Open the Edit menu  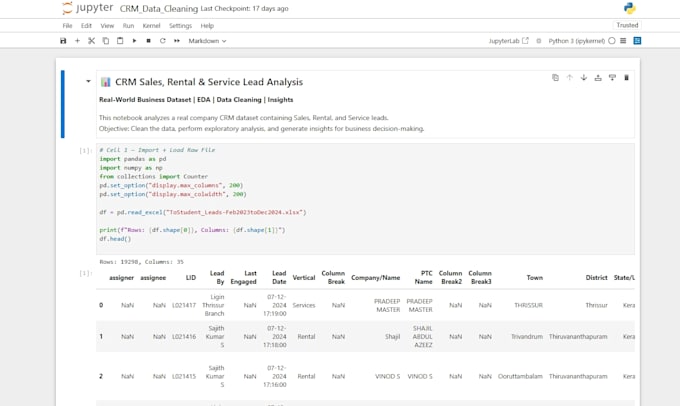tap(86, 26)
